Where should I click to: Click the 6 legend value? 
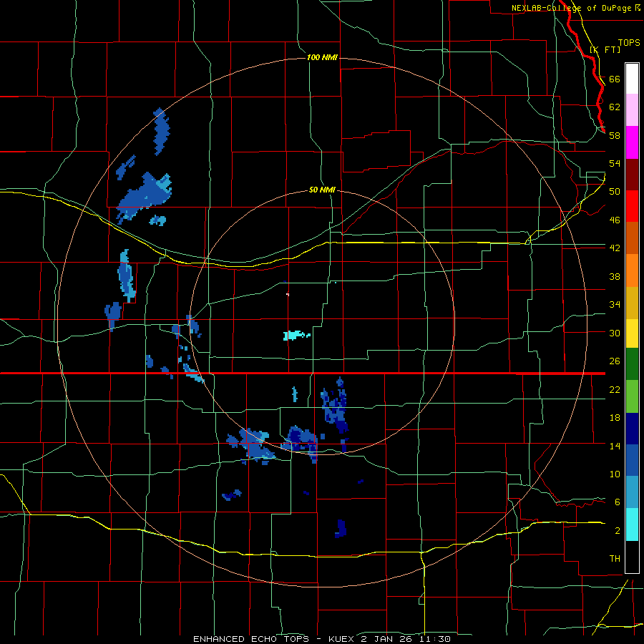pyautogui.click(x=618, y=502)
